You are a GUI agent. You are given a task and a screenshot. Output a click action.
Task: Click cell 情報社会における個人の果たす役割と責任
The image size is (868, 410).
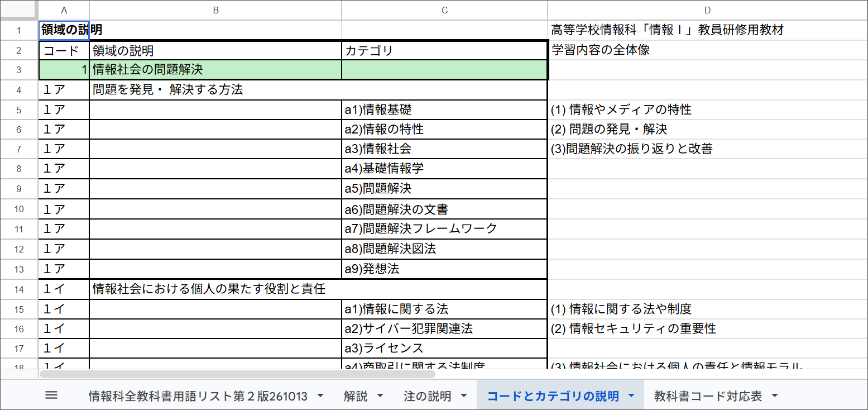[318, 289]
